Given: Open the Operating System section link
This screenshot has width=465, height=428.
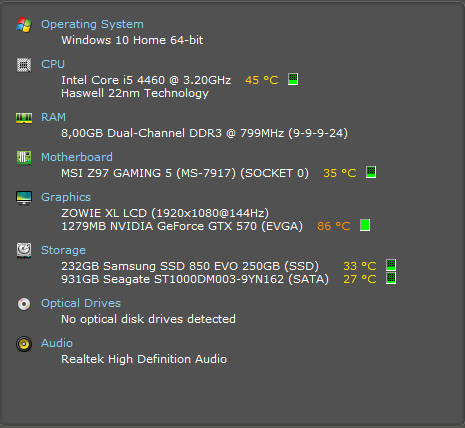Looking at the screenshot, I should [x=92, y=24].
